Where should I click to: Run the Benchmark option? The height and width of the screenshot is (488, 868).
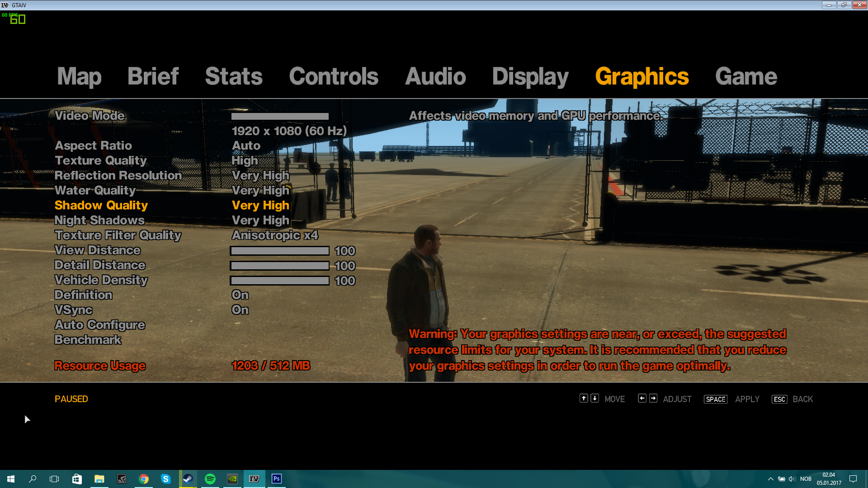tap(88, 340)
